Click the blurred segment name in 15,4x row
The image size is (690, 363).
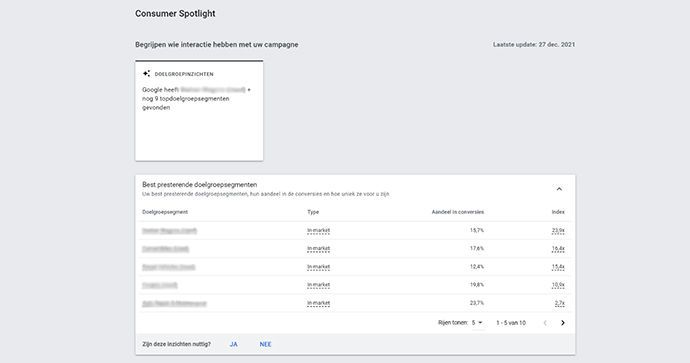(x=169, y=267)
